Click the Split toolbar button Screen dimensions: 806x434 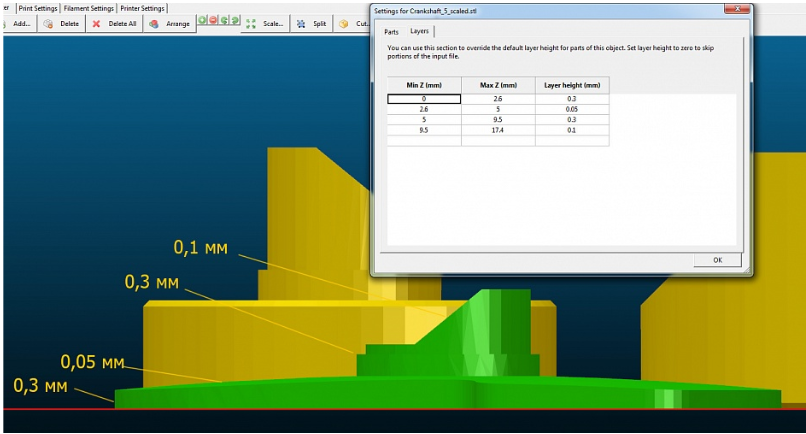pos(312,24)
